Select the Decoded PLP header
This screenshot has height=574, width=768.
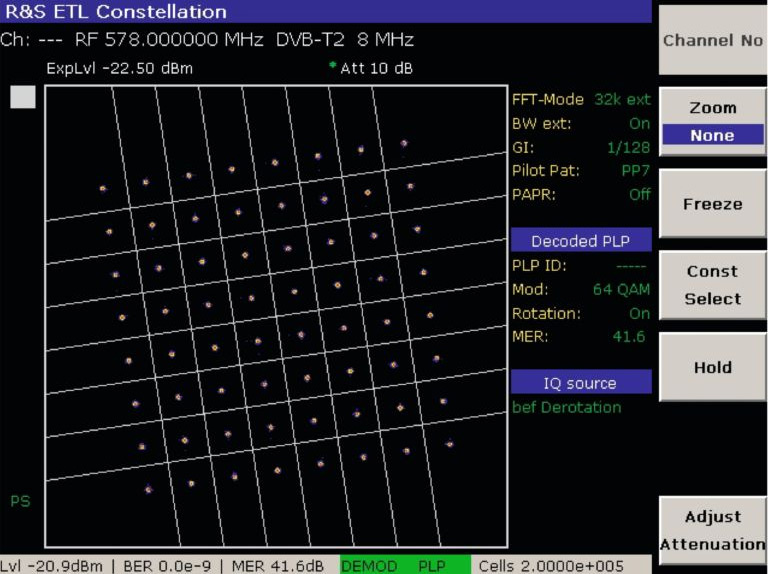click(x=581, y=241)
